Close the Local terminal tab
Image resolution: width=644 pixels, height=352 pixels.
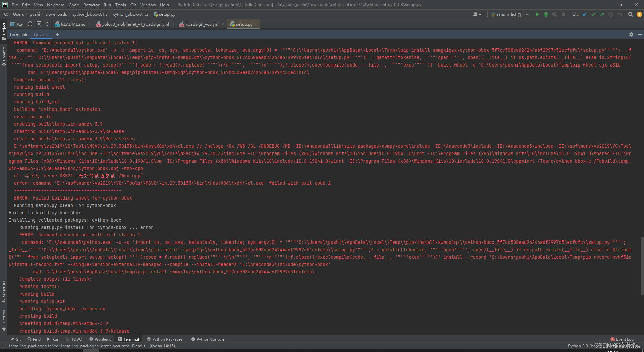click(x=47, y=34)
